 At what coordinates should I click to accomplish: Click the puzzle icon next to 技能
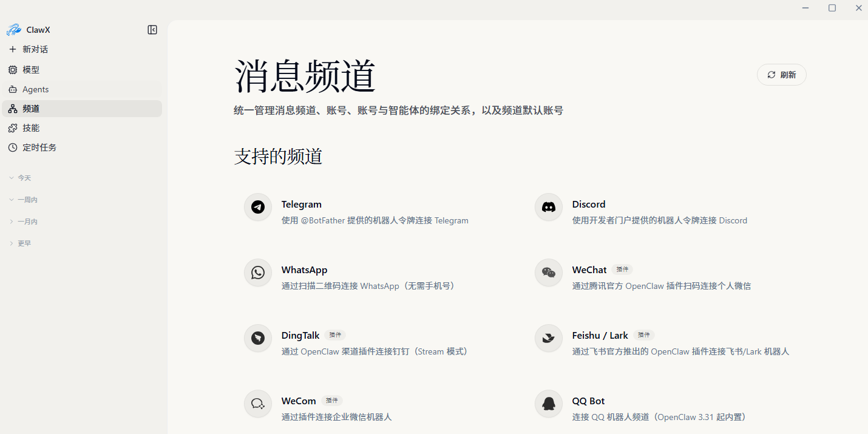pos(13,128)
